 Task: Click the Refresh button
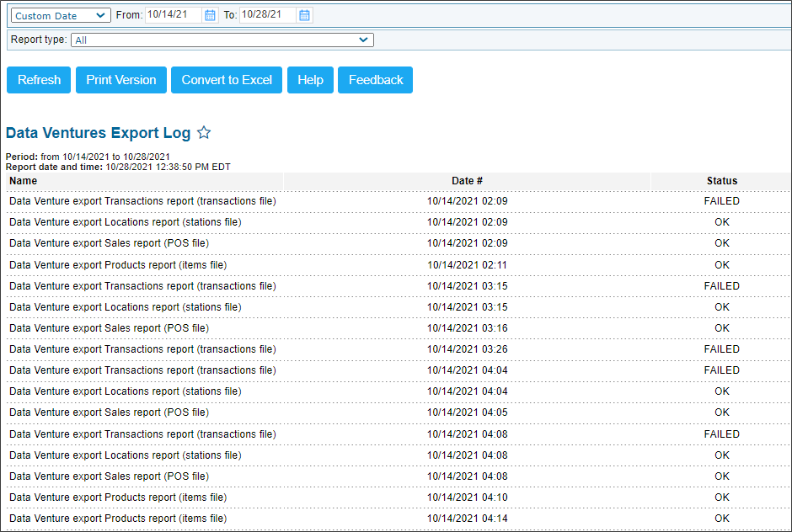(x=38, y=80)
